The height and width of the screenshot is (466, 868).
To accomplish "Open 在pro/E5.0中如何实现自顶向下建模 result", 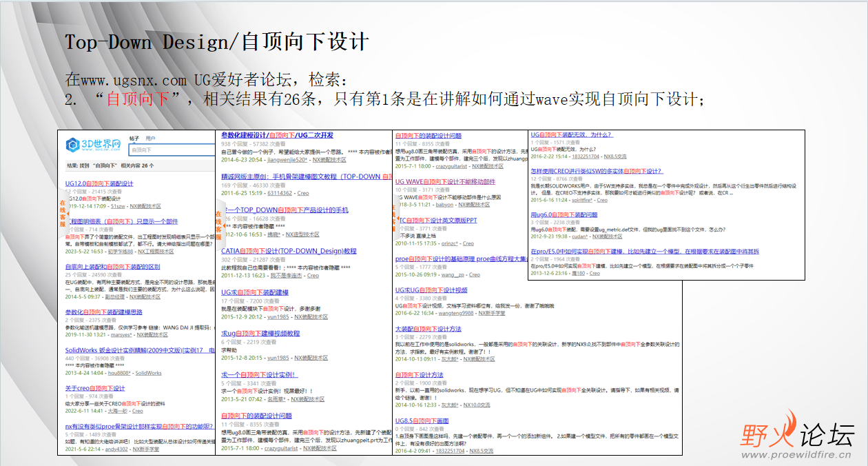I will coord(645,252).
